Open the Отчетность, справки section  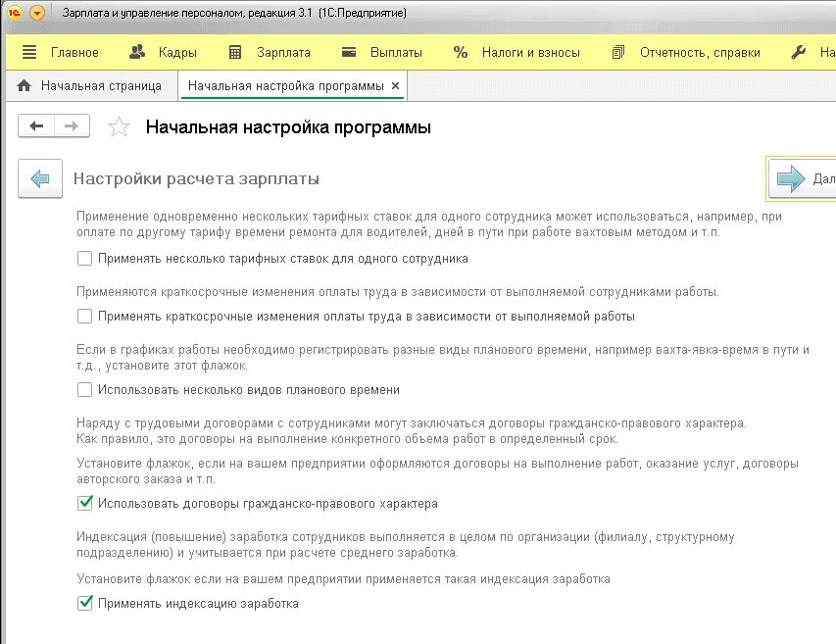click(x=700, y=52)
